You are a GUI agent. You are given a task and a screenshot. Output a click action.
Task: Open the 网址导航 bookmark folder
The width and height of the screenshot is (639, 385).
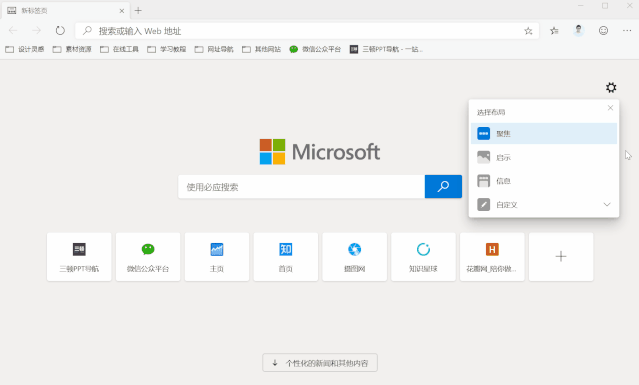pyautogui.click(x=214, y=49)
